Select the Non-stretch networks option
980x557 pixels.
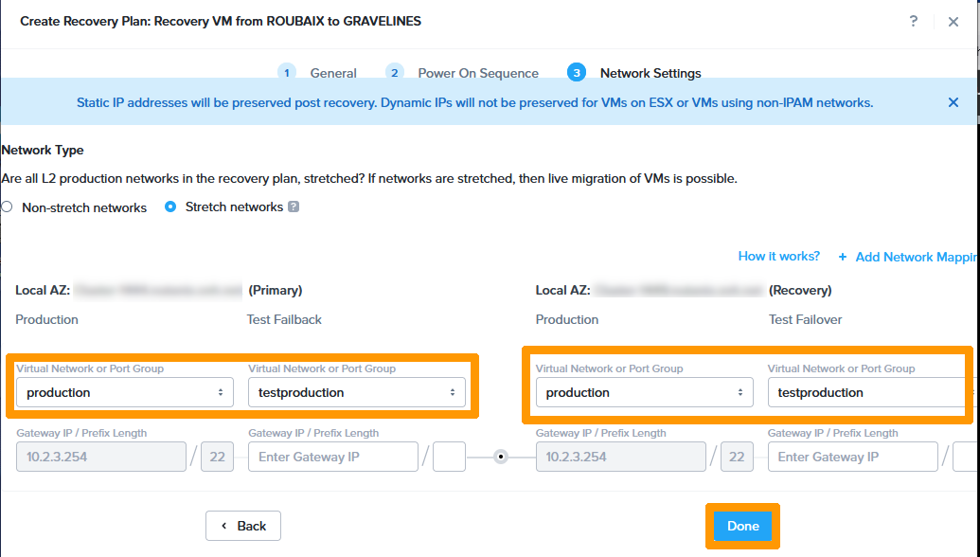(x=8, y=207)
